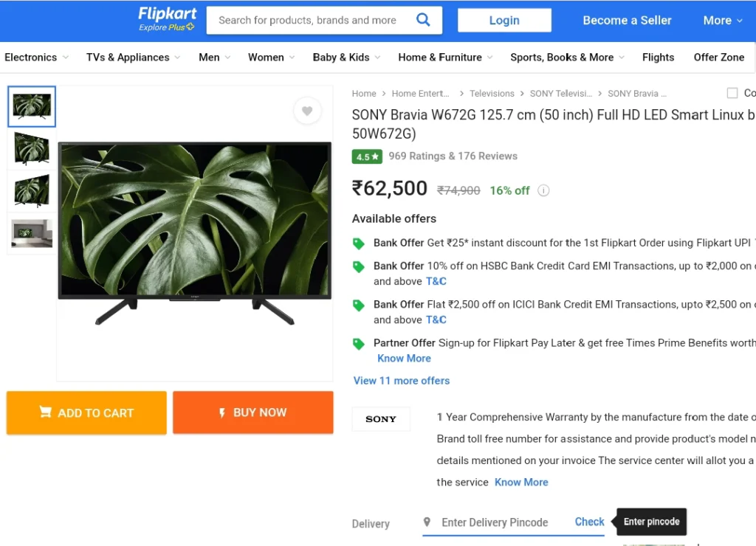756x546 pixels.
Task: Select the room-view product thumbnail
Action: click(32, 233)
